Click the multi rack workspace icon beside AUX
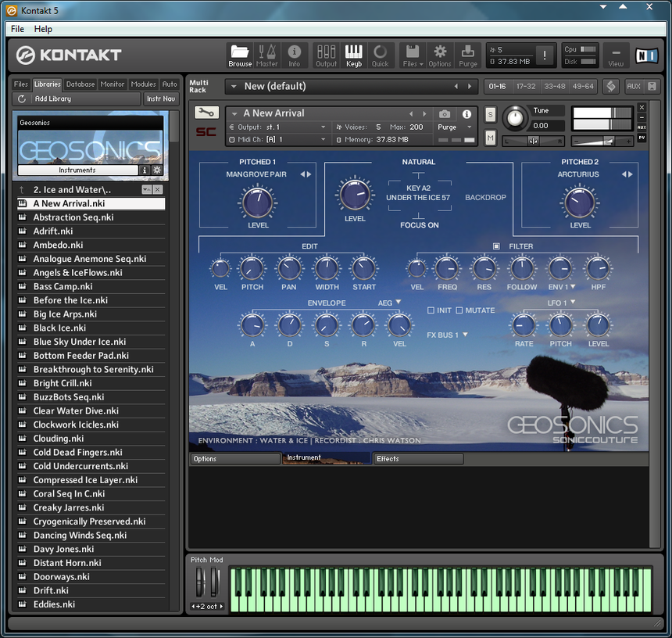Image resolution: width=672 pixels, height=638 pixels. click(611, 86)
